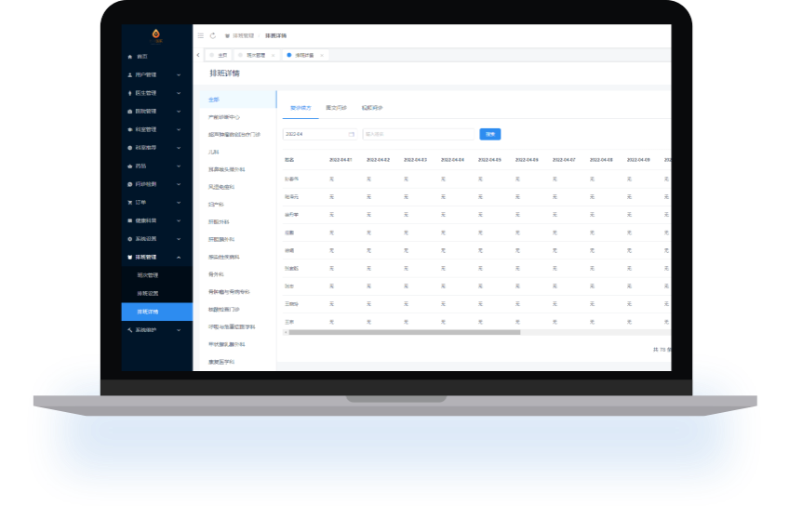This screenshot has width=789, height=532.
Task: Click the hamburger menu collapse icon
Action: tap(200, 35)
